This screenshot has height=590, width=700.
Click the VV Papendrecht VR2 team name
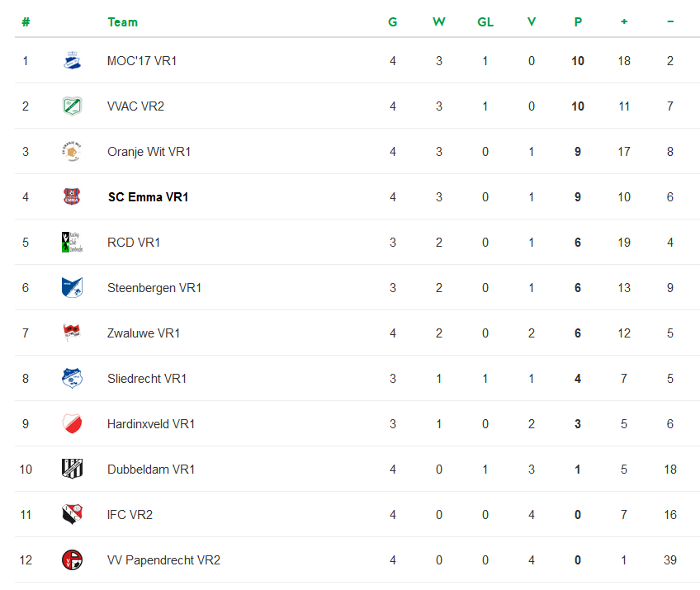pos(163,560)
